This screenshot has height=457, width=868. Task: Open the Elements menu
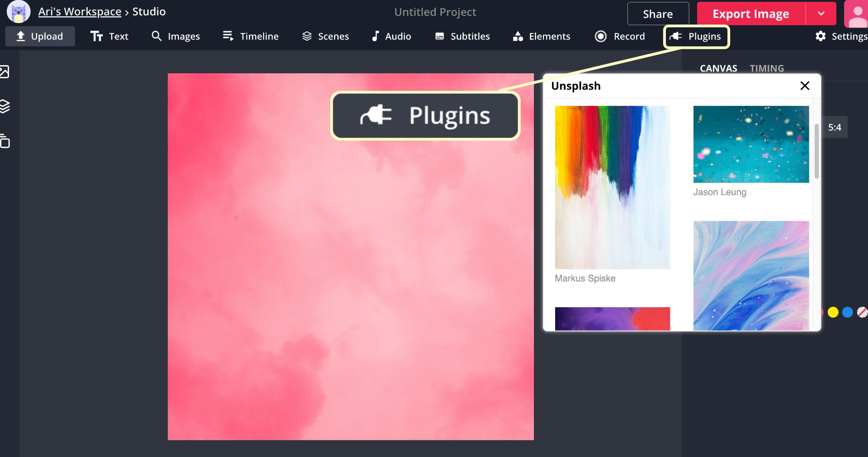coord(542,36)
